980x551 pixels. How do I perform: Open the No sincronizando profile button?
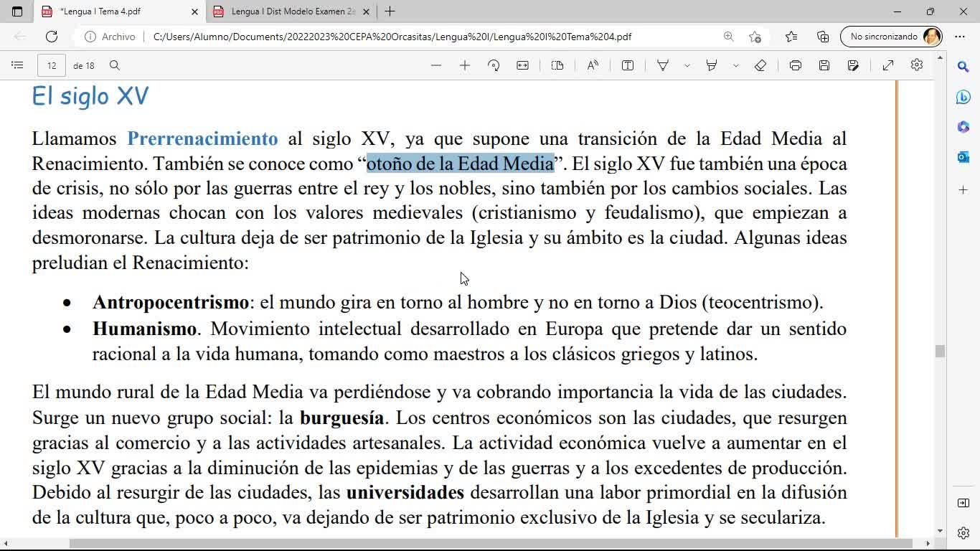coord(891,37)
